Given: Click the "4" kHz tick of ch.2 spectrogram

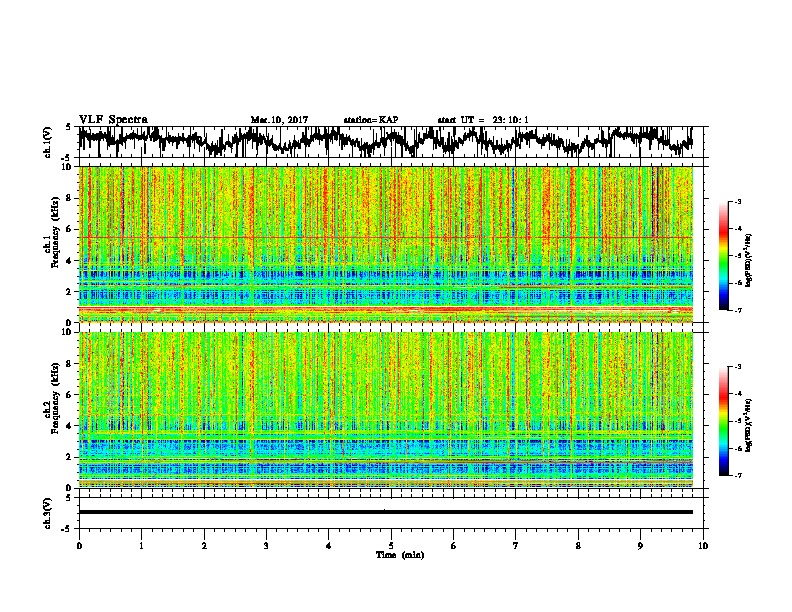Looking at the screenshot, I should click(70, 426).
